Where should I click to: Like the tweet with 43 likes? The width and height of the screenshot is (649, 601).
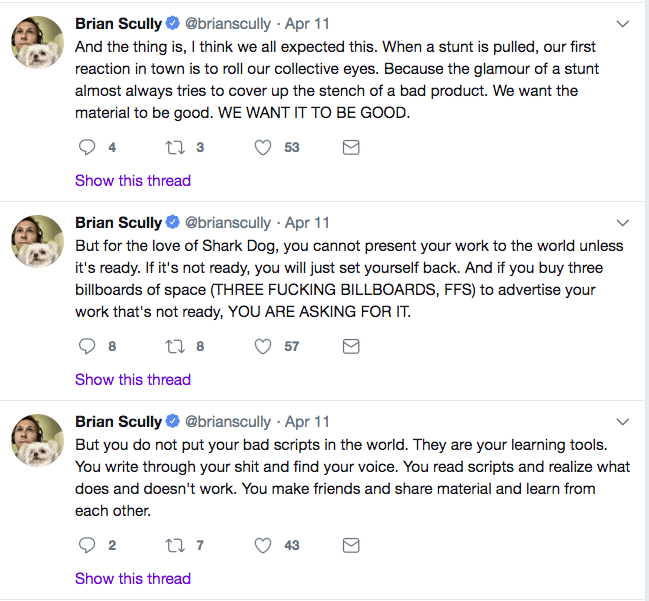(x=263, y=546)
